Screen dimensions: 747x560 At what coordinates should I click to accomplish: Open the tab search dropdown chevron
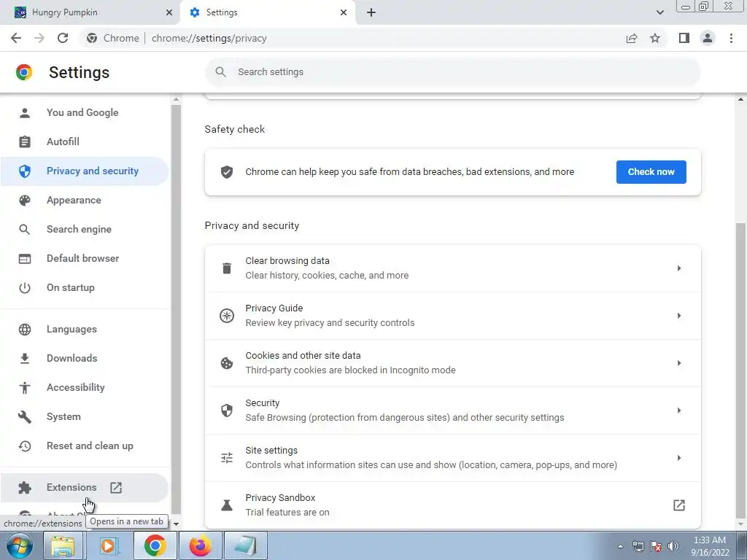[x=659, y=12]
